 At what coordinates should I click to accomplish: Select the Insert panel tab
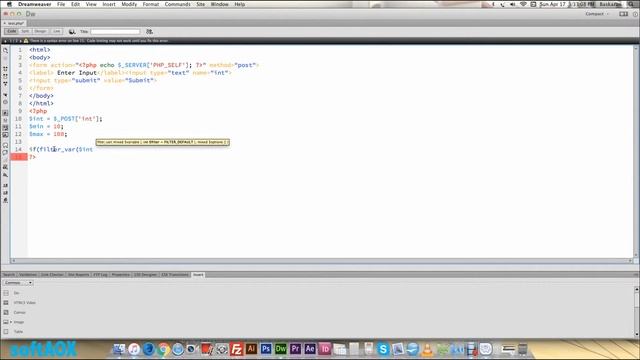198,275
